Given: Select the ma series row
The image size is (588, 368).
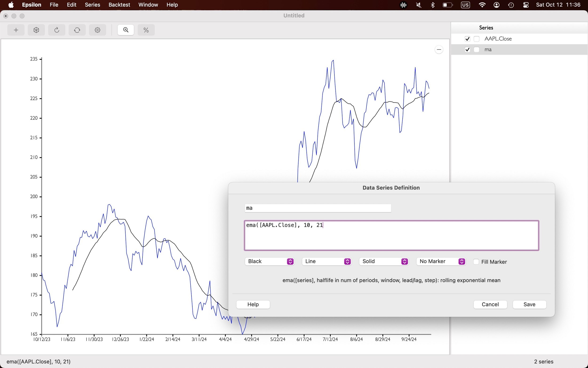Looking at the screenshot, I should point(520,50).
